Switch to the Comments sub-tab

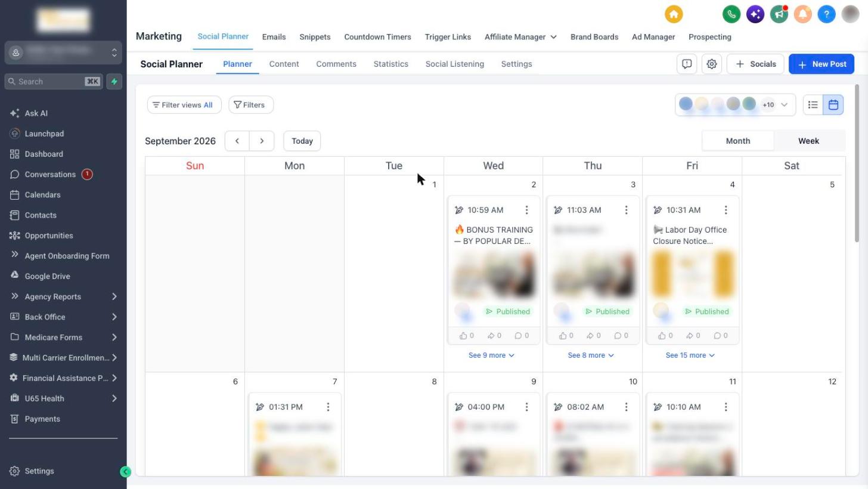336,64
